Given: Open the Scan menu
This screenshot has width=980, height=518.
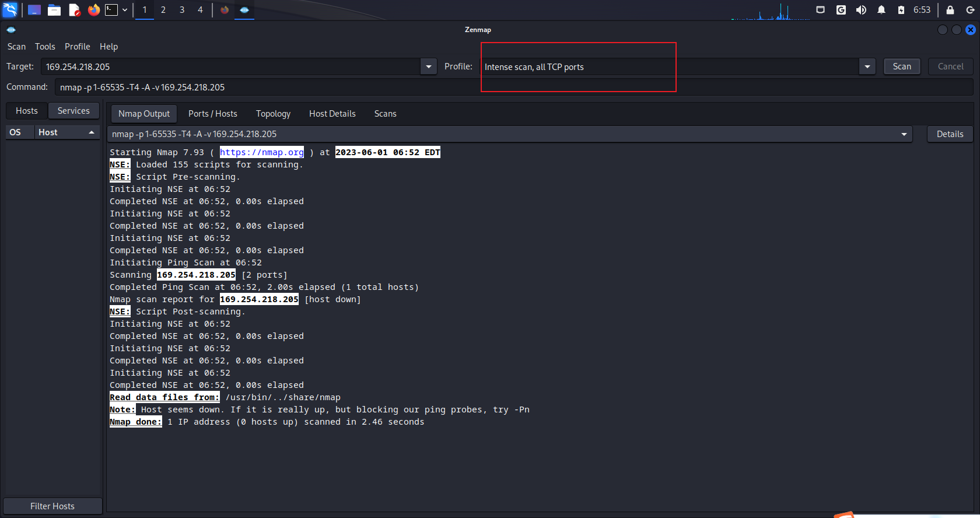Looking at the screenshot, I should (x=16, y=47).
